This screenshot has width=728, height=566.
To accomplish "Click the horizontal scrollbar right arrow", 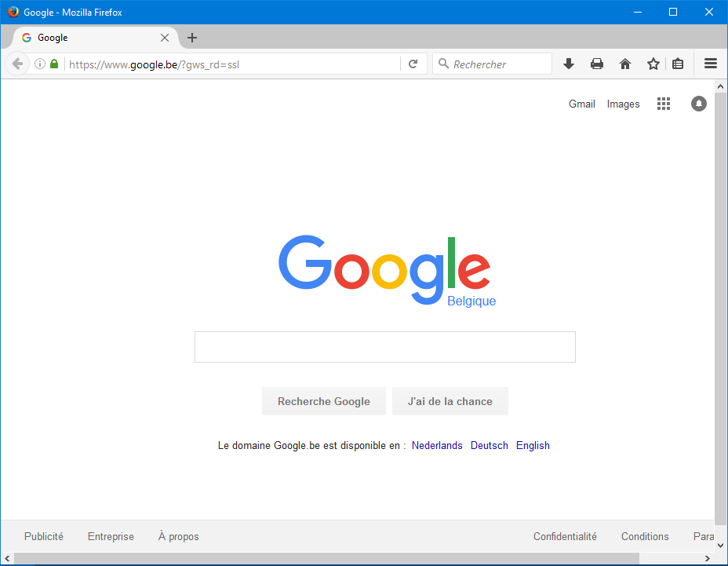I will click(x=707, y=559).
